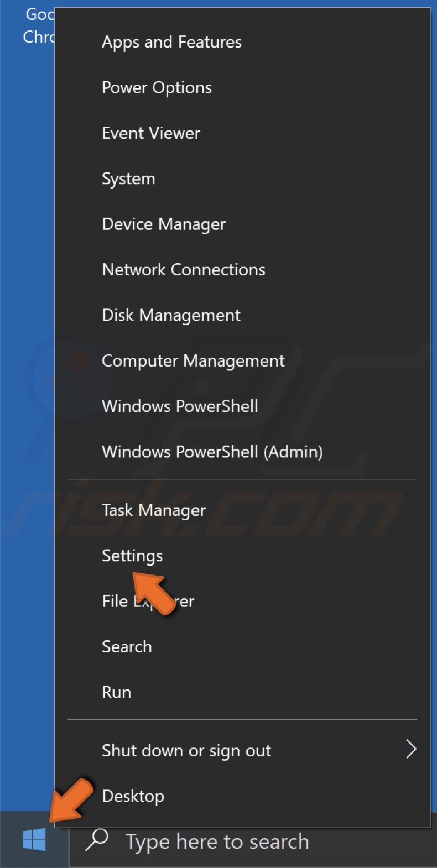Open the Start menu via Windows logo
Screen dimensions: 437x868
point(33,839)
